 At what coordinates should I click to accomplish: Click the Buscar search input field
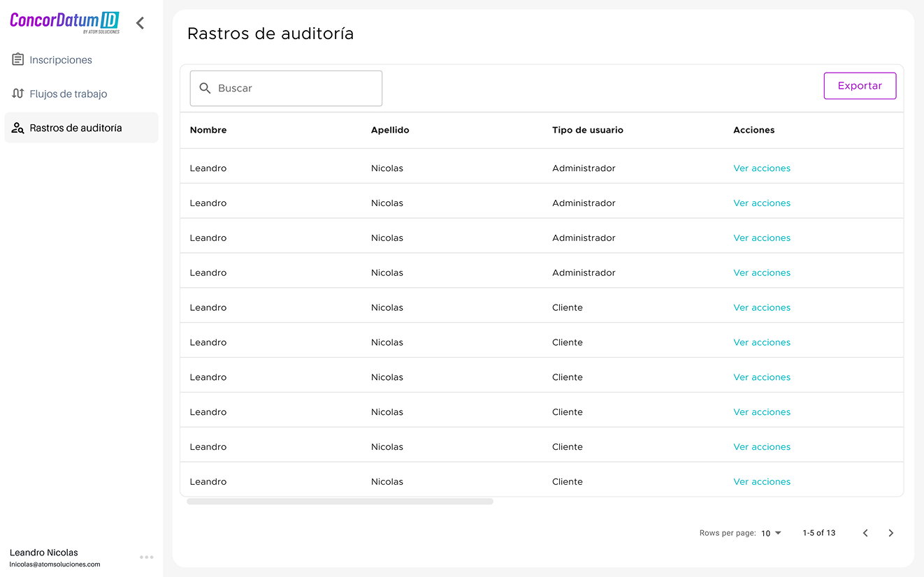294,88
